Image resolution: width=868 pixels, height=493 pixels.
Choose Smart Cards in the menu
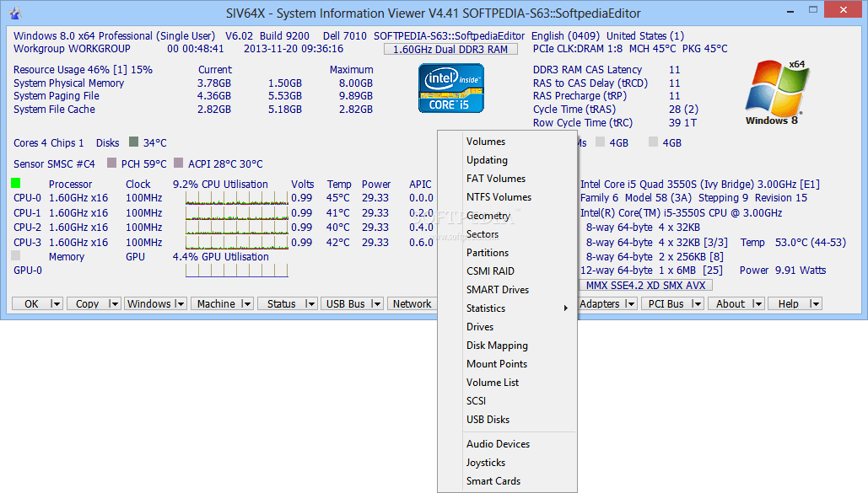pos(507,481)
